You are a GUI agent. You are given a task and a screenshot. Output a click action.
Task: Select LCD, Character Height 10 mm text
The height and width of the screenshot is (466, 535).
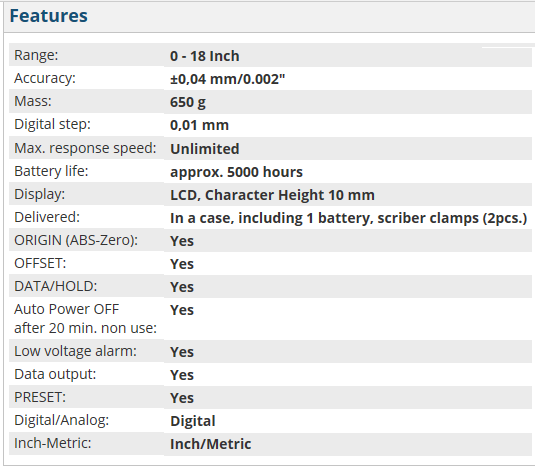(x=272, y=195)
